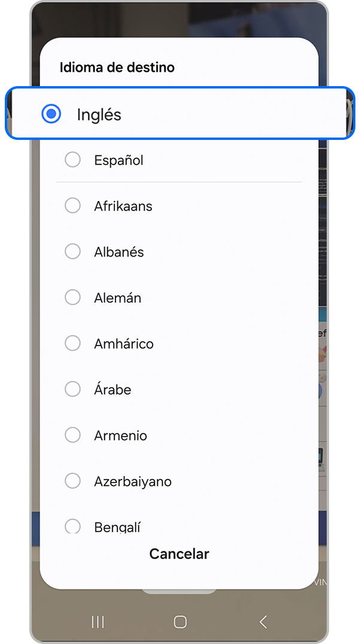The width and height of the screenshot is (359, 644).
Task: Select the Inglés radio button
Action: [x=51, y=114]
